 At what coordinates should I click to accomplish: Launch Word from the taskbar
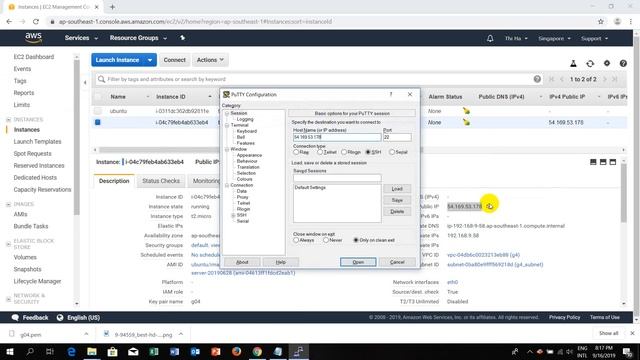point(174,351)
